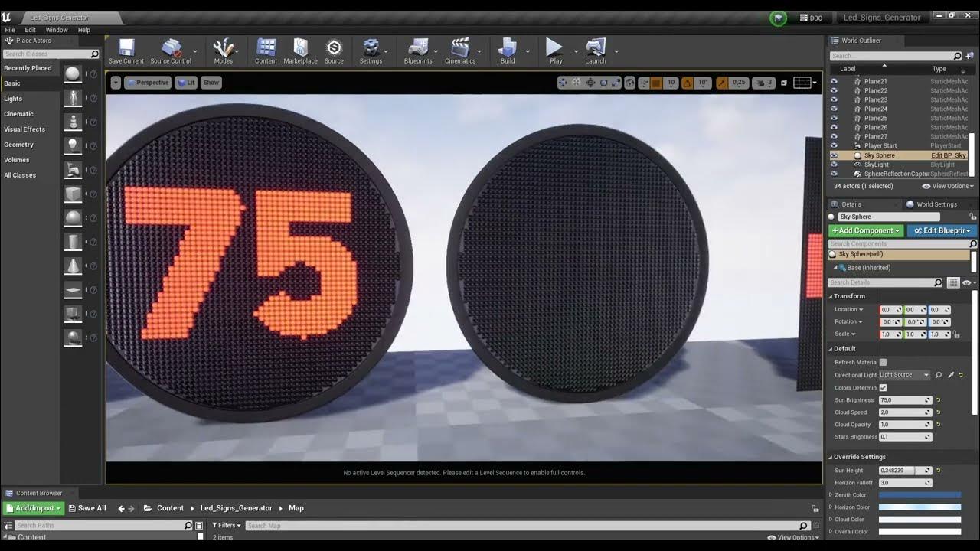Image resolution: width=980 pixels, height=551 pixels.
Task: Click the Build toolbar icon
Action: coord(508,51)
